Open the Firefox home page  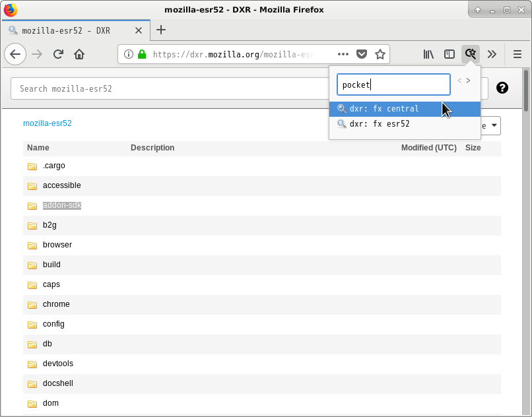tap(79, 54)
